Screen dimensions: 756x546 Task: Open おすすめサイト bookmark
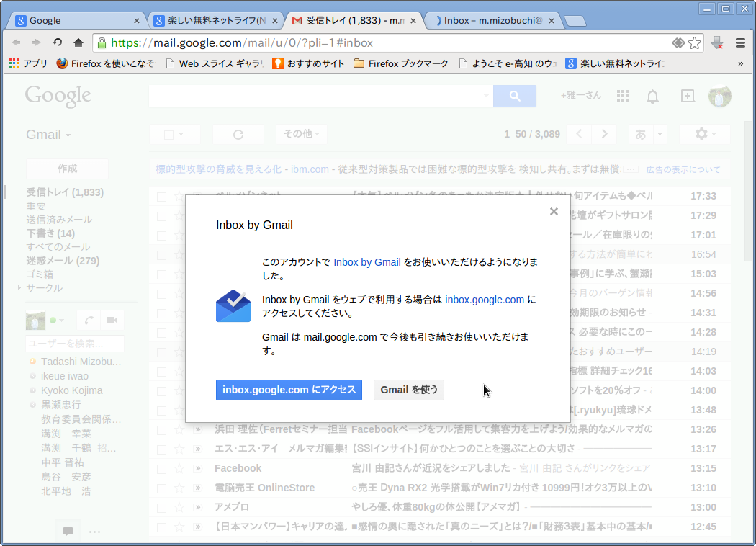coord(309,63)
